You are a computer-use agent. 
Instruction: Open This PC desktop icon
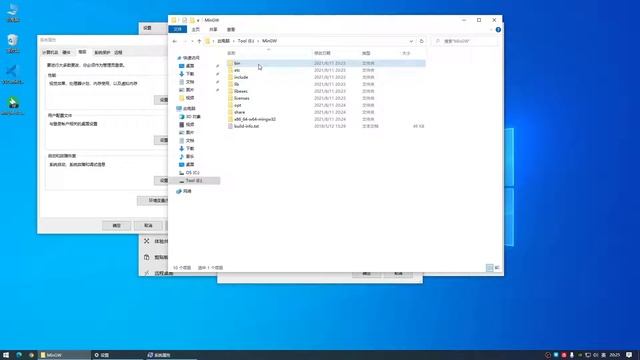pos(13,13)
